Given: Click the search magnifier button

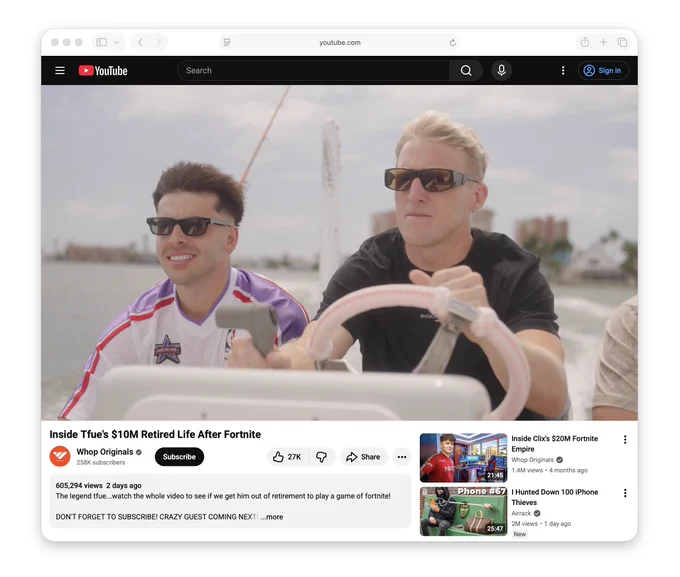Looking at the screenshot, I should [x=466, y=70].
